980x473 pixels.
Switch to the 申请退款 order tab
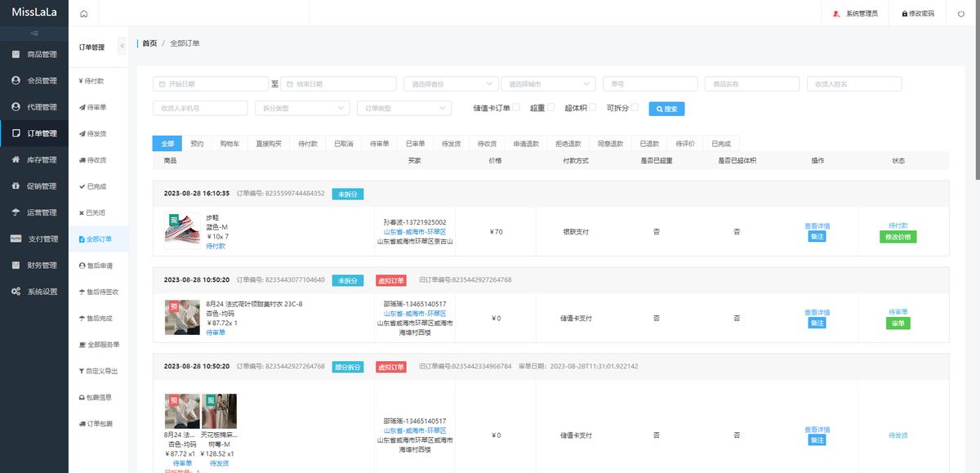point(526,144)
